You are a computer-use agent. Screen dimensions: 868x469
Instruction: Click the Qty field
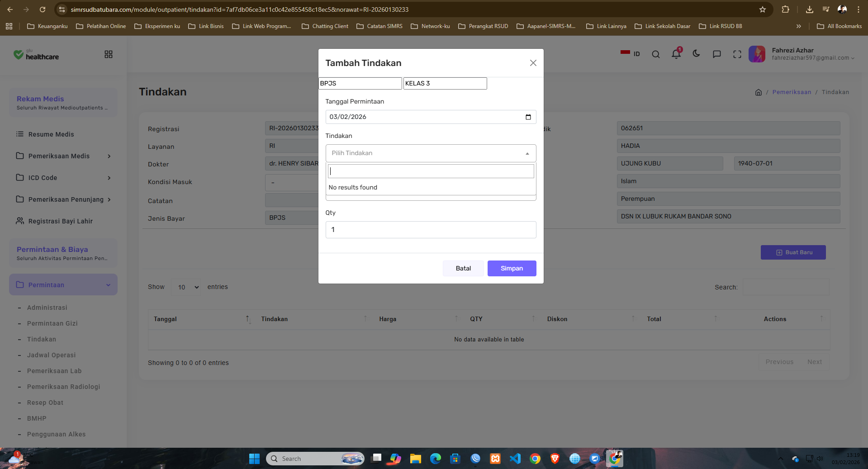431,230
